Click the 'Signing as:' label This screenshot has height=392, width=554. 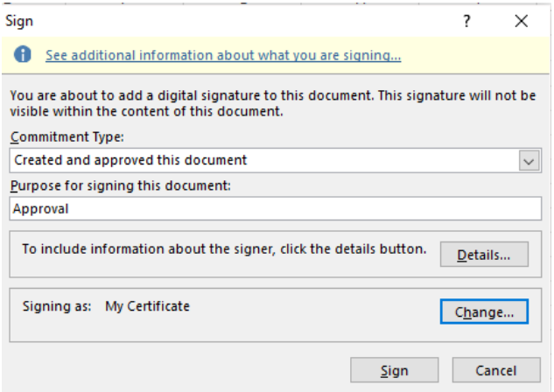coord(57,306)
